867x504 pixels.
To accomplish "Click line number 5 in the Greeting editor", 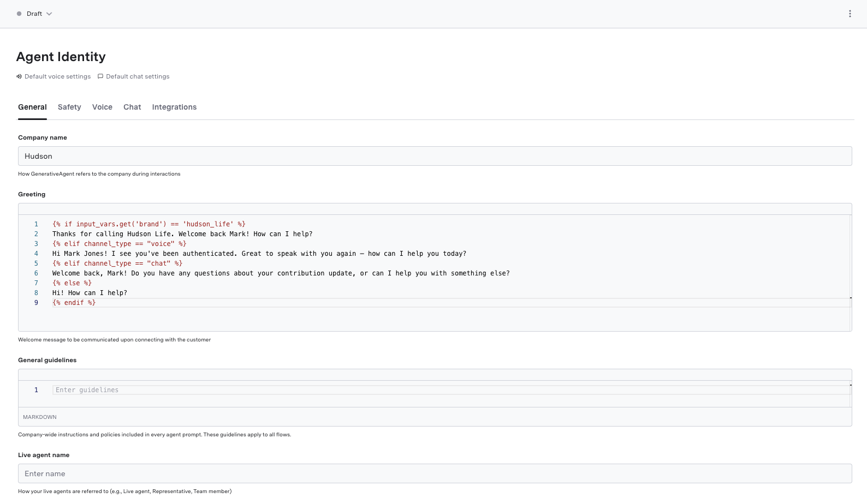I will click(37, 263).
